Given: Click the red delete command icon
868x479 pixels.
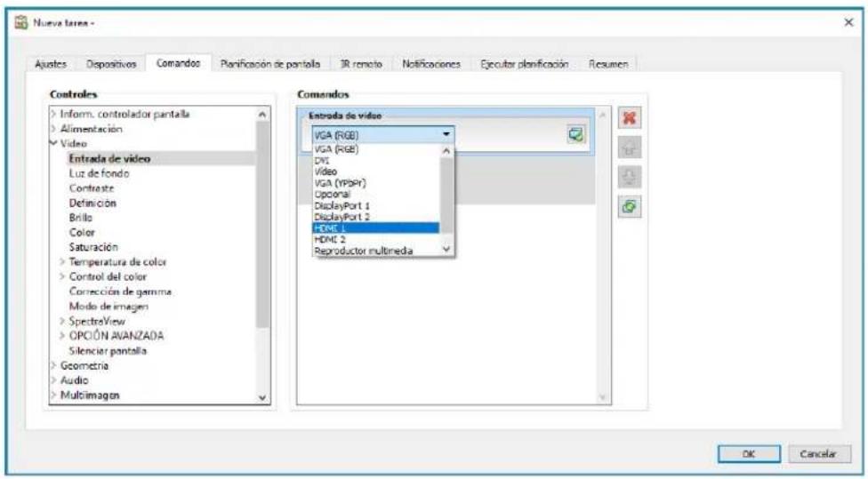Looking at the screenshot, I should 630,118.
